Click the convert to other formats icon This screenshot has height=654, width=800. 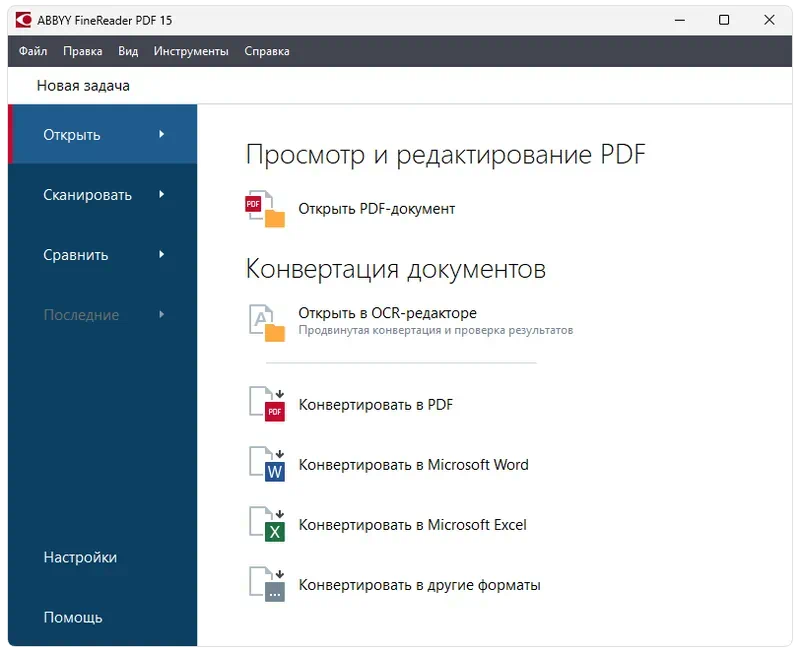267,584
